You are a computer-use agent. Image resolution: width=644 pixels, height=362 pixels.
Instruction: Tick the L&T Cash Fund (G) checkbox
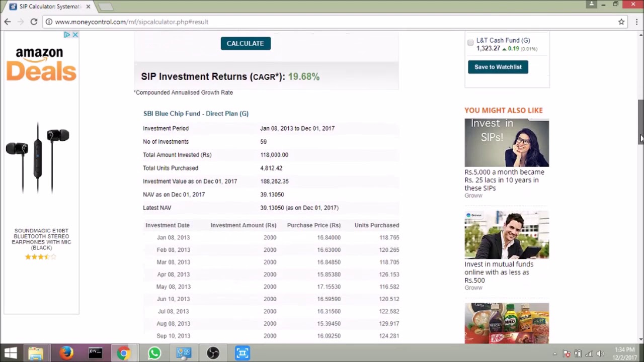click(470, 43)
